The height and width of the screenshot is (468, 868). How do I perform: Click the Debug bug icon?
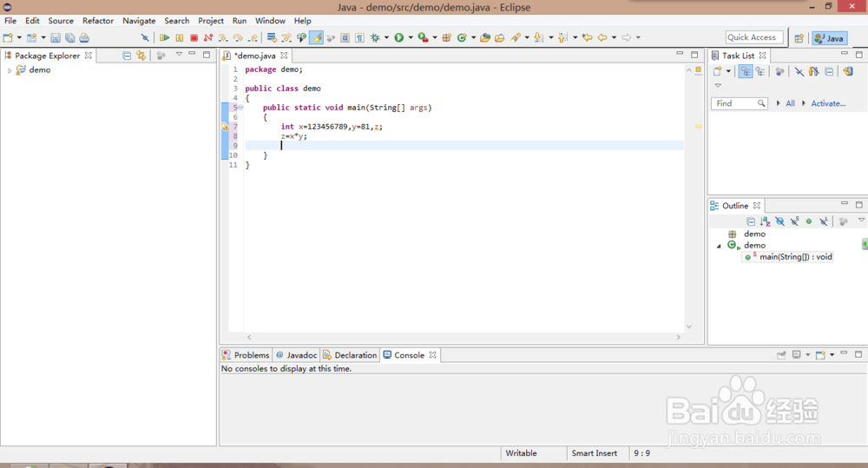pyautogui.click(x=375, y=37)
